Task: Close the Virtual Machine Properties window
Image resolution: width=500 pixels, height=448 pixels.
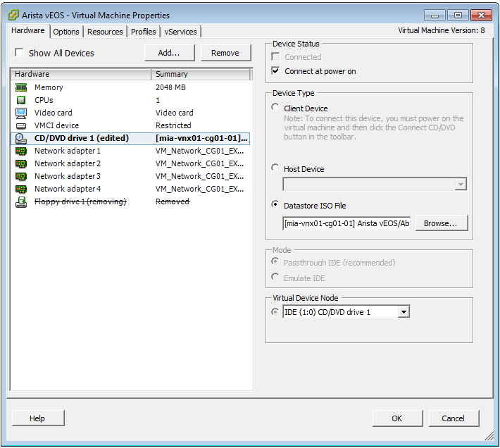Action: (x=482, y=15)
